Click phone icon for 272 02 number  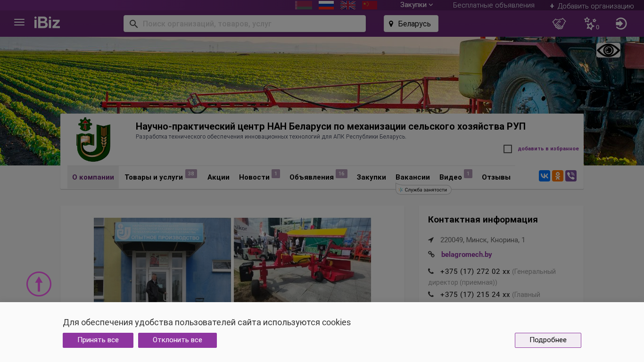(431, 271)
